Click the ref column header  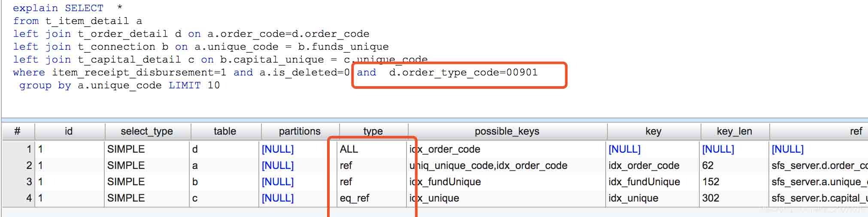pyautogui.click(x=856, y=131)
